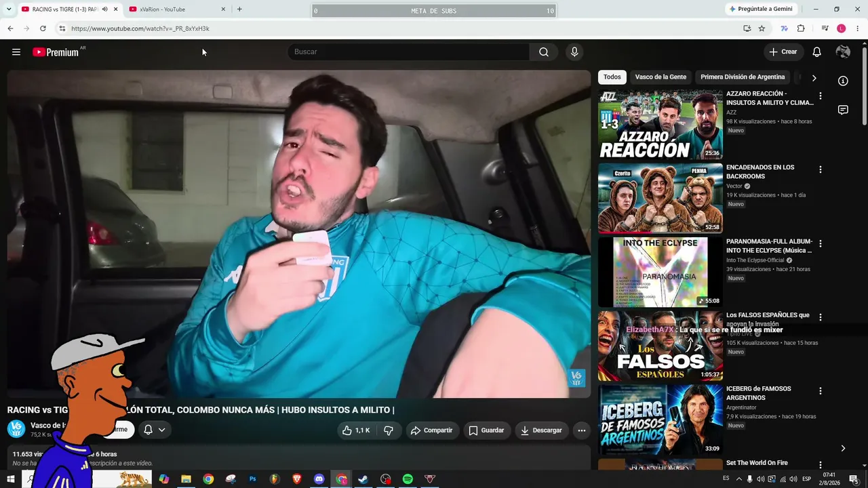Open Chrome media controls icon

(825, 28)
